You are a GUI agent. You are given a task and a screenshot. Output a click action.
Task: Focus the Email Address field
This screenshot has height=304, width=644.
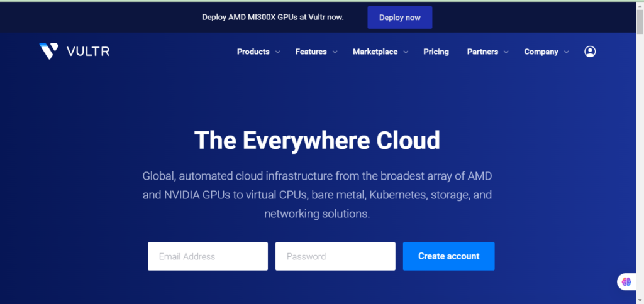tap(208, 256)
